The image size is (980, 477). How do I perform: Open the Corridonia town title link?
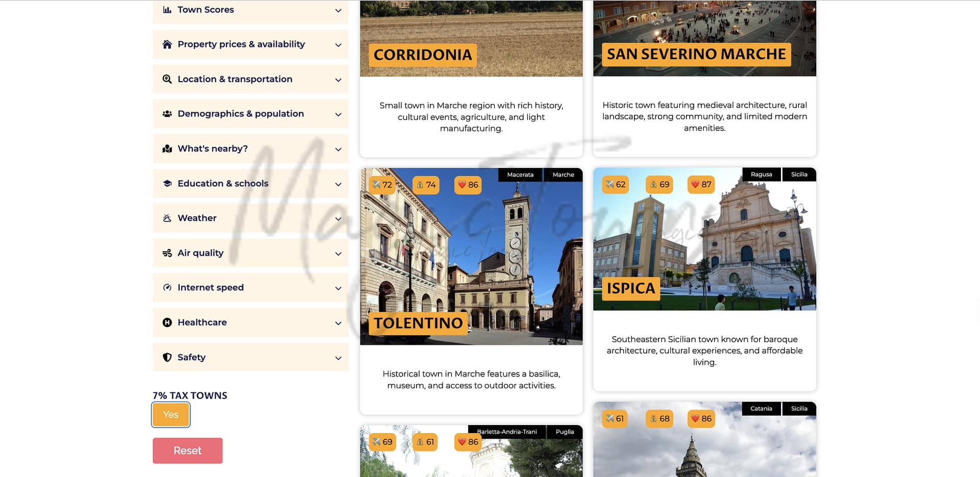point(423,55)
